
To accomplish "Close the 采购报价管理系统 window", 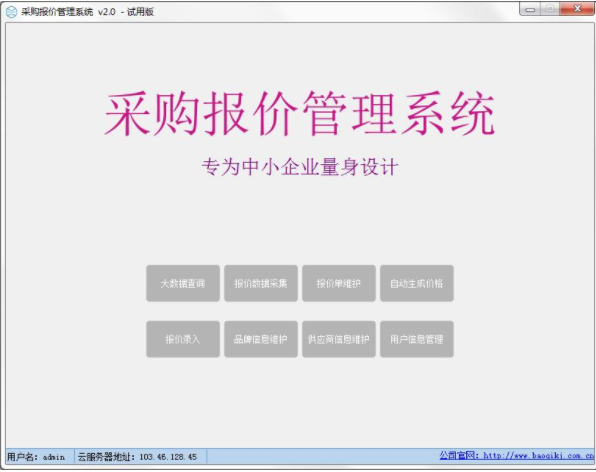I will [577, 9].
